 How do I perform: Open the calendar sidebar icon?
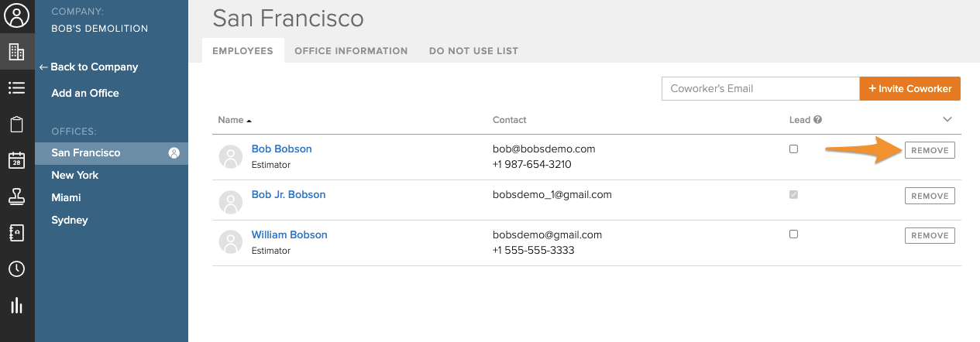17,160
